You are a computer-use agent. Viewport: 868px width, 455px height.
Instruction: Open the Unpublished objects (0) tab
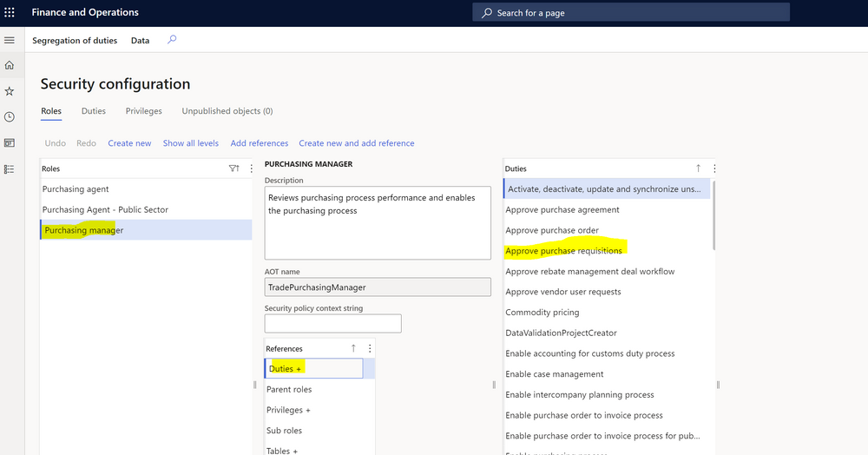(x=227, y=111)
